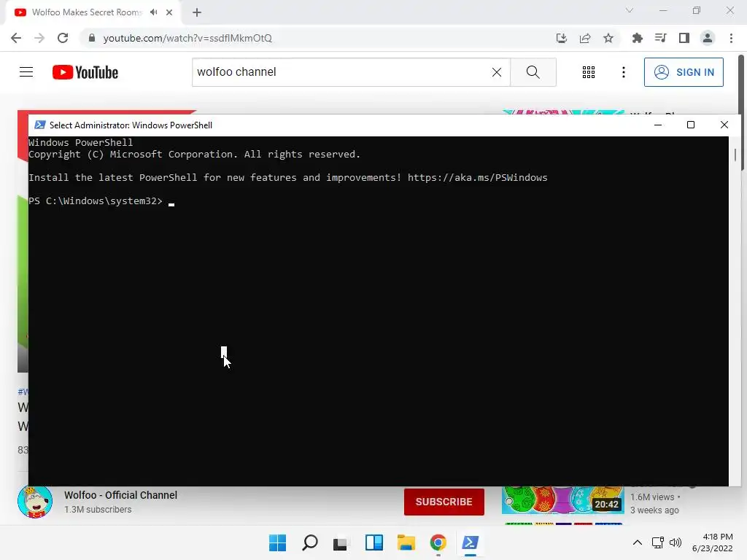
Task: Clear the YouTube search text
Action: pyautogui.click(x=497, y=72)
